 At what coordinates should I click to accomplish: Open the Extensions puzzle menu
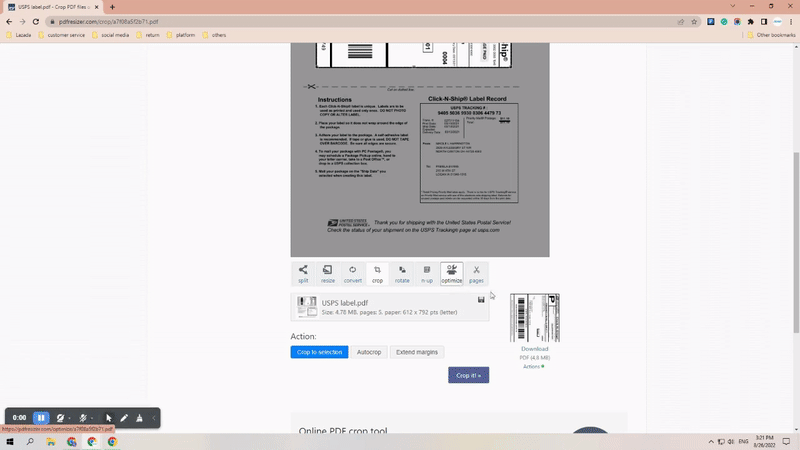[751, 21]
